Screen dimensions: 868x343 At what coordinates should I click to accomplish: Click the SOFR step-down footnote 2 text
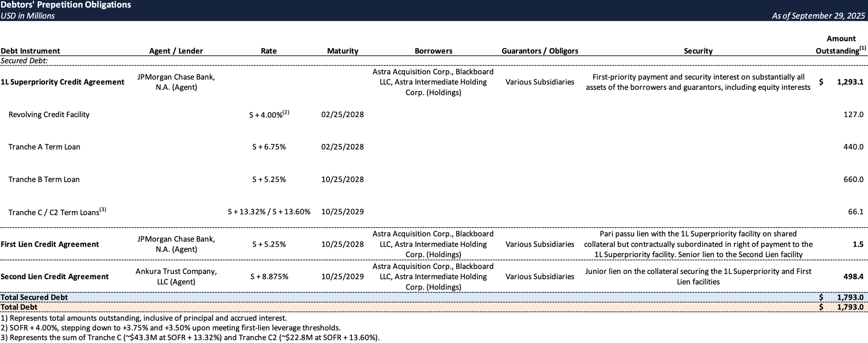click(171, 328)
